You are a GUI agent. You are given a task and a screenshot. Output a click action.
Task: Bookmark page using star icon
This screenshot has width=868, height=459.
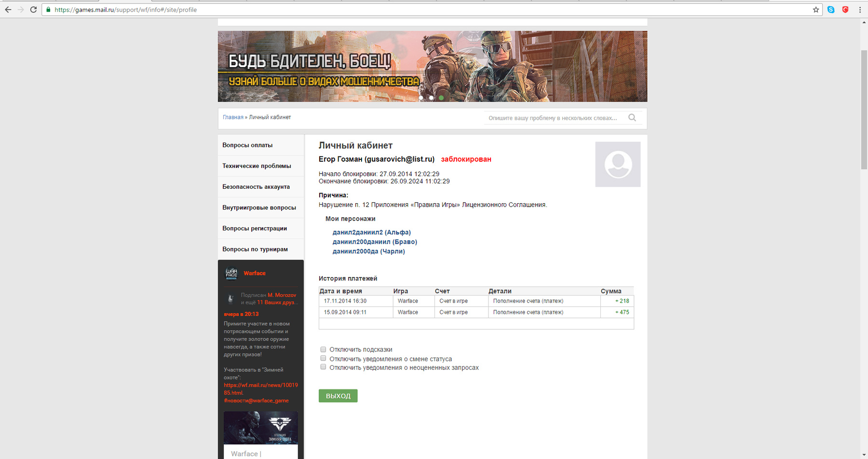coord(816,10)
